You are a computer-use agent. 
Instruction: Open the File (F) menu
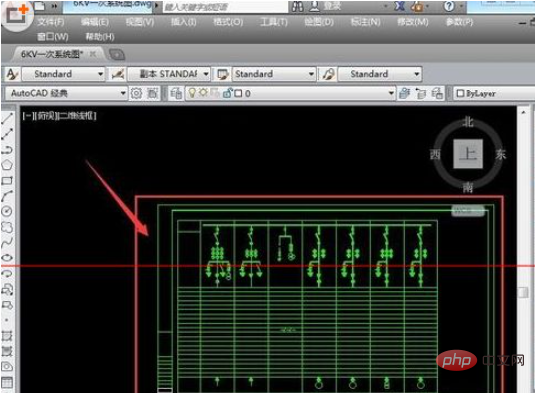point(51,22)
